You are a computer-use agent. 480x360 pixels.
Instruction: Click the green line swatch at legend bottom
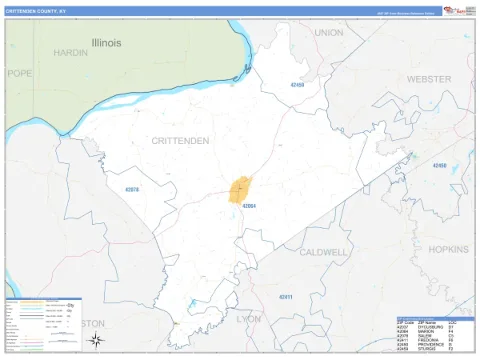point(32,350)
